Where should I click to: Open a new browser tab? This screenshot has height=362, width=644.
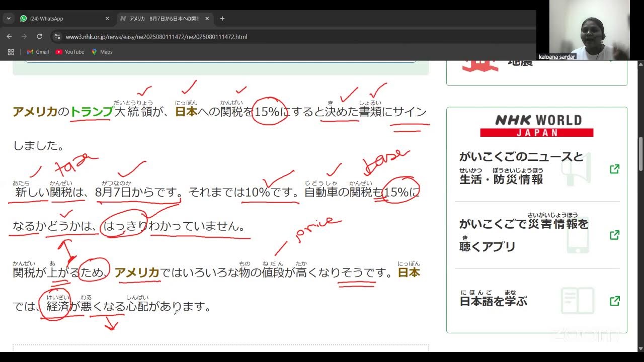(x=222, y=19)
